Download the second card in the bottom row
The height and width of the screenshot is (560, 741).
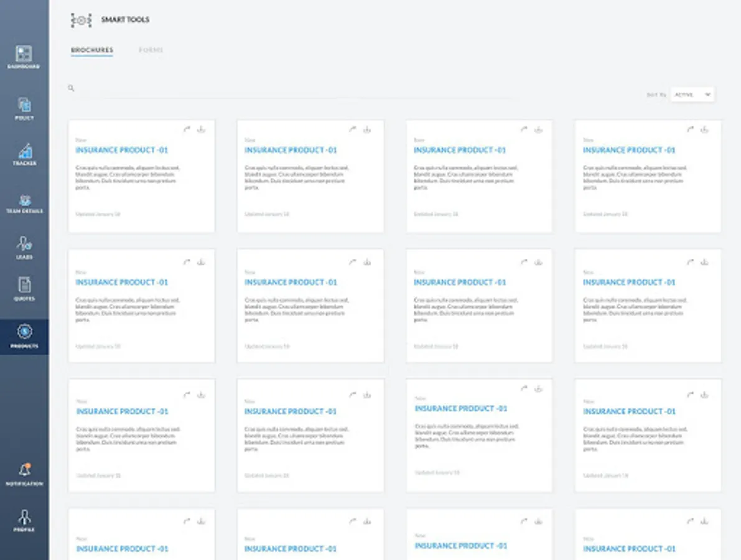point(367,521)
